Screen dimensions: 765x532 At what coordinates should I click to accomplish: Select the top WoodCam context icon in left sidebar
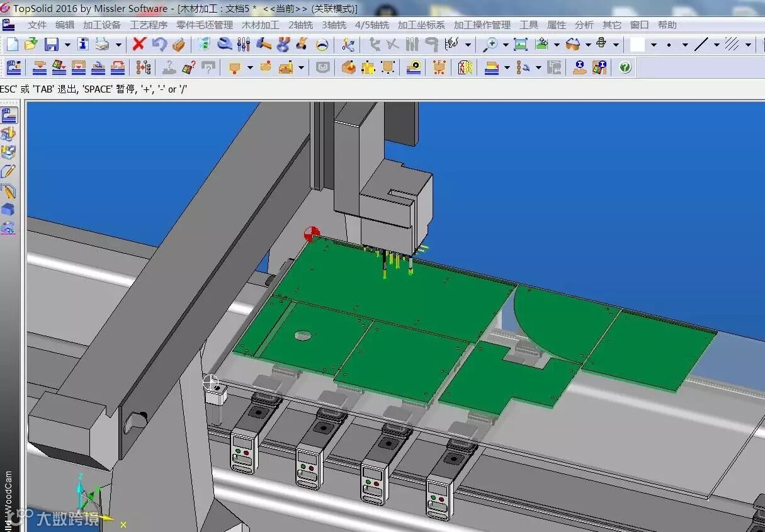[x=9, y=115]
